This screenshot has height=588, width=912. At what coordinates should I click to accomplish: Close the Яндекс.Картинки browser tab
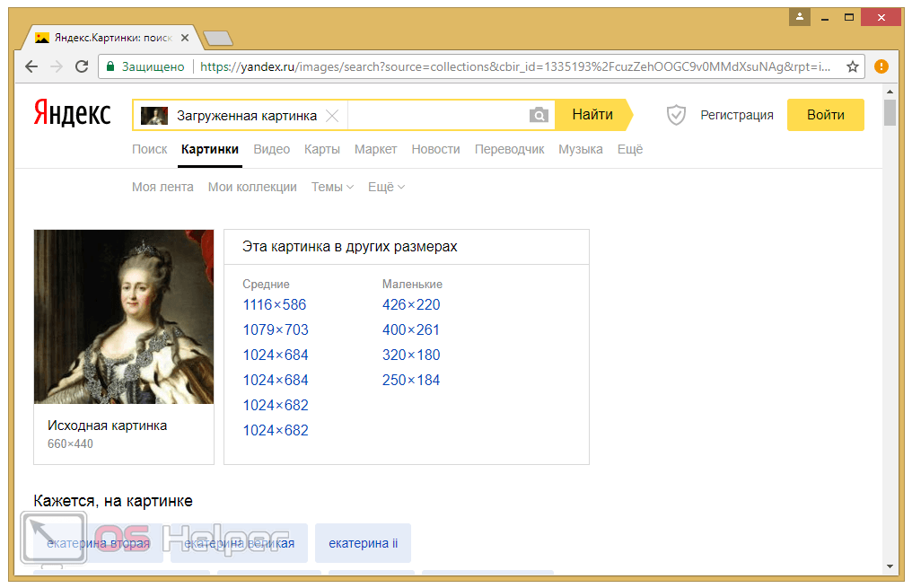(185, 38)
